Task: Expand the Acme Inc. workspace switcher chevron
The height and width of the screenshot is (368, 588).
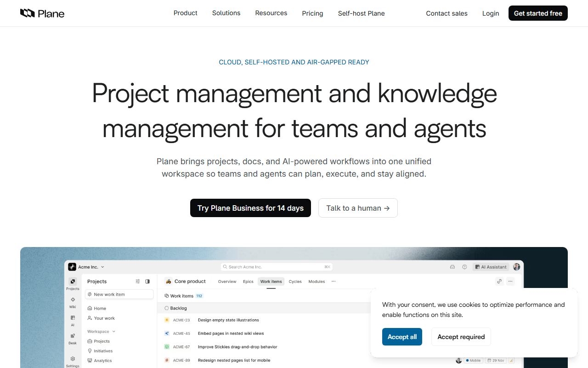Action: [102, 267]
